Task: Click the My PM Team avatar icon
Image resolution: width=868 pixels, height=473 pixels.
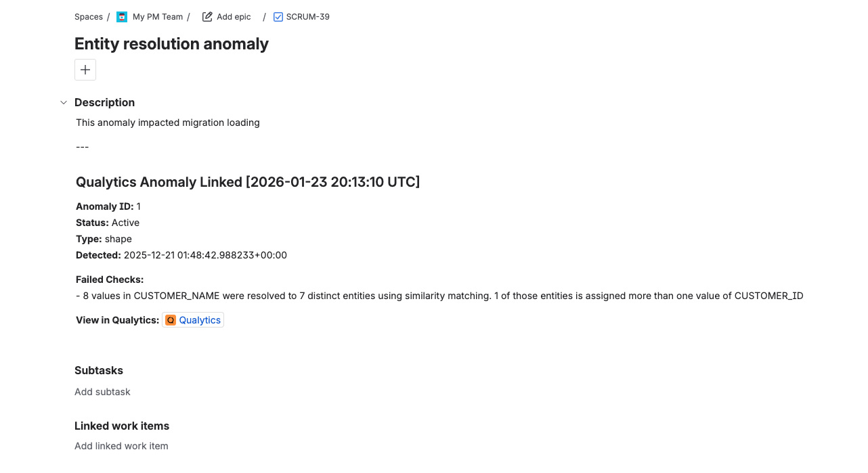Action: 121,16
